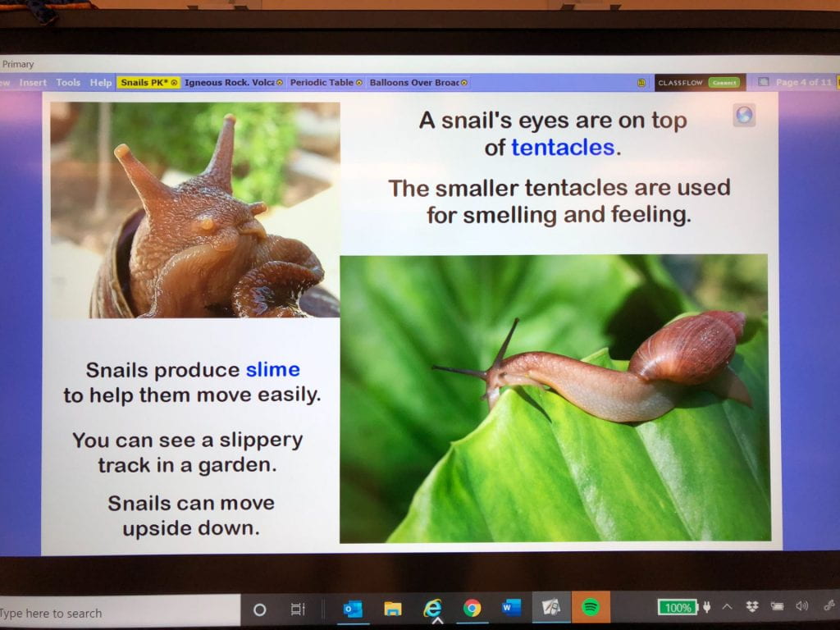Viewport: 840px width, 630px height.
Task: Select the close-up snail face photo
Action: (x=195, y=210)
